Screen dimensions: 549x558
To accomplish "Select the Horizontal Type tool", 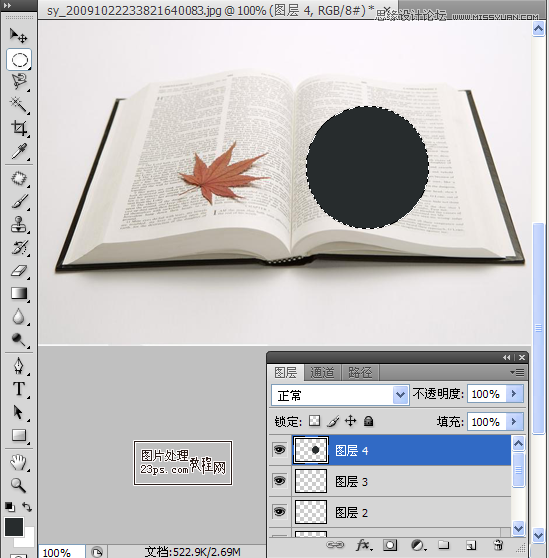I will click(x=19, y=389).
